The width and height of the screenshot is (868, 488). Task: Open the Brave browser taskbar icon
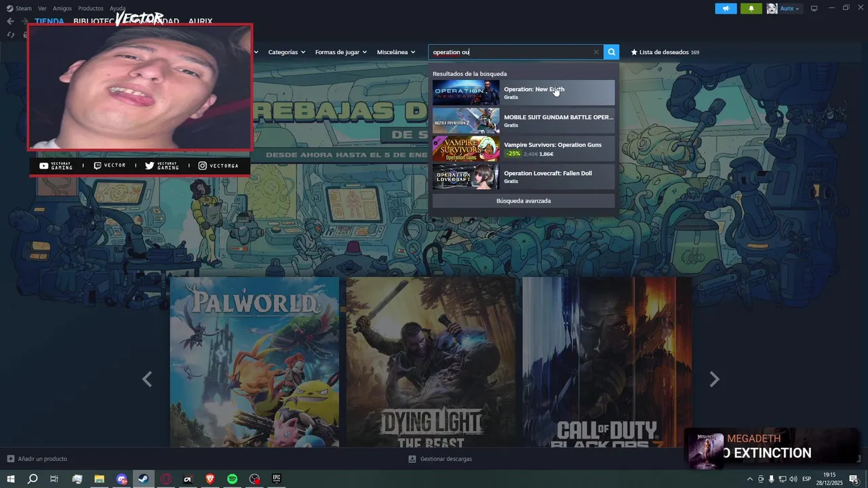click(210, 479)
